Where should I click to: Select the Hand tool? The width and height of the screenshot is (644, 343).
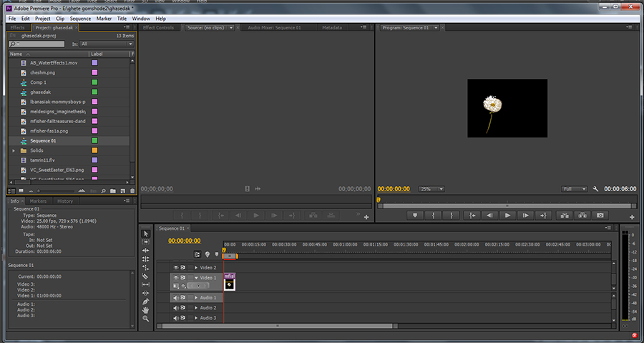146,310
